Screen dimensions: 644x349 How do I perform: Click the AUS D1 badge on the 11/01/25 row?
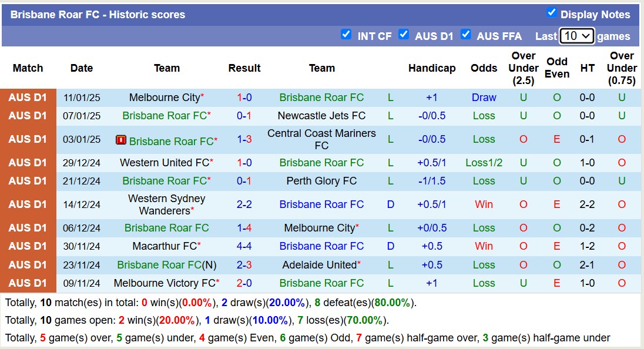point(28,98)
